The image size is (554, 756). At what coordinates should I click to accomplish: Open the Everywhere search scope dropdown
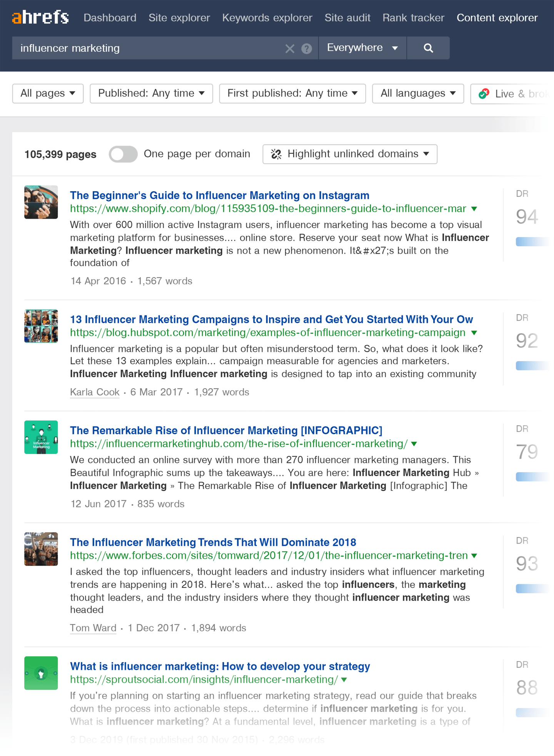(362, 48)
